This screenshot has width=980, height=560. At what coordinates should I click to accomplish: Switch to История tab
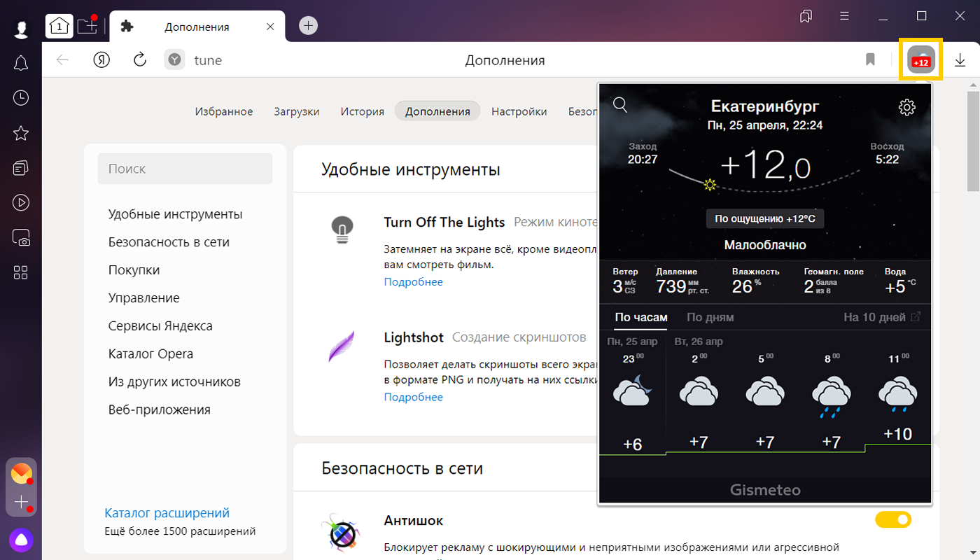[x=363, y=111]
